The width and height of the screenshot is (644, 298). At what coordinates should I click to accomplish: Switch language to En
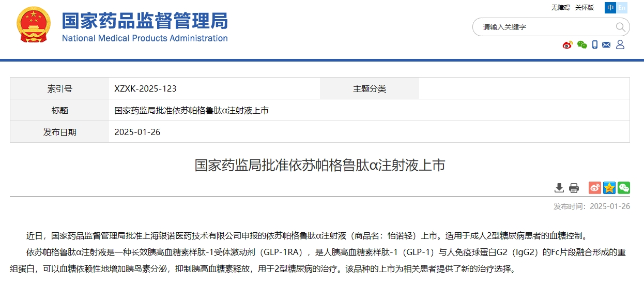click(x=622, y=8)
